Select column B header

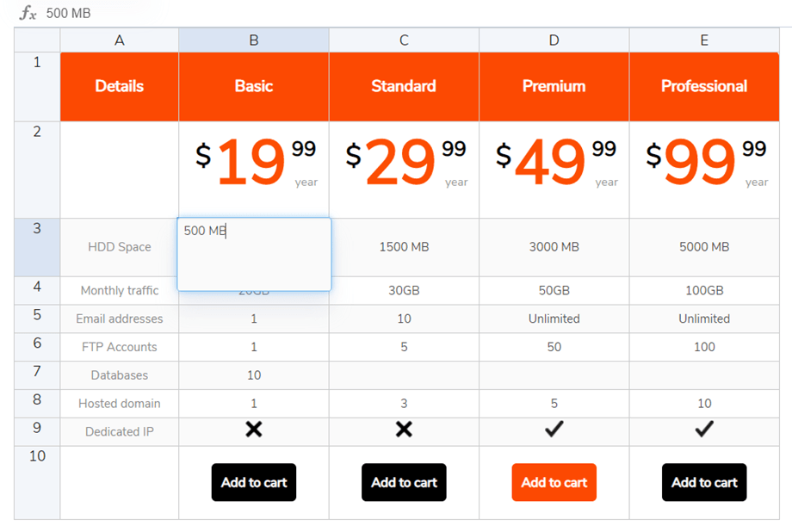253,40
